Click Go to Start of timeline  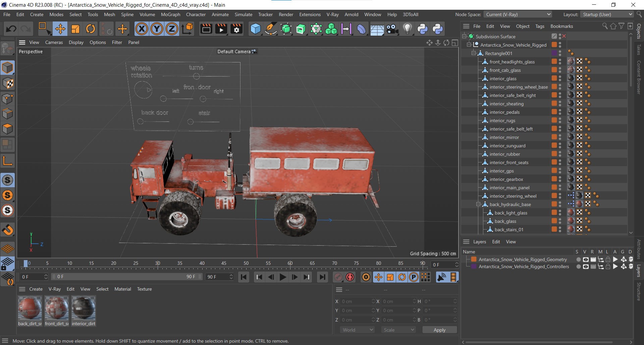pyautogui.click(x=244, y=277)
